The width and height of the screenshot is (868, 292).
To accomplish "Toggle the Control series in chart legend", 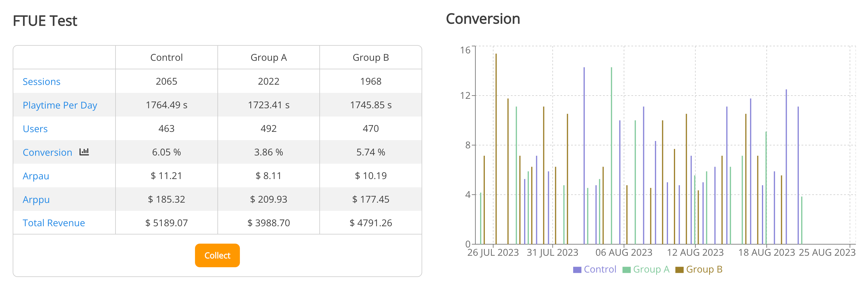I will tap(599, 270).
